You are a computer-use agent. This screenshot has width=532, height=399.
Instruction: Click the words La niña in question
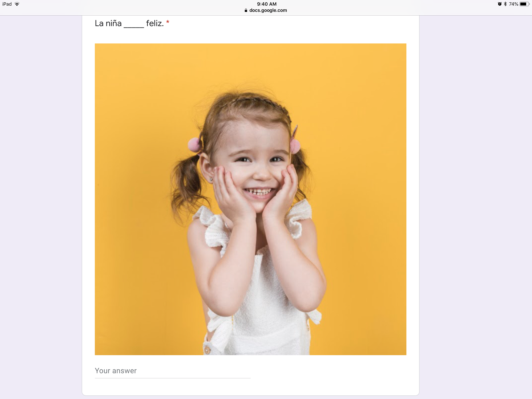tap(108, 23)
